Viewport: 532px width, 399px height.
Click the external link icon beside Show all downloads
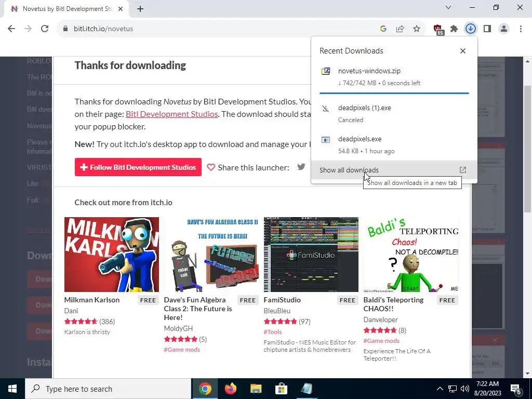coord(463,170)
